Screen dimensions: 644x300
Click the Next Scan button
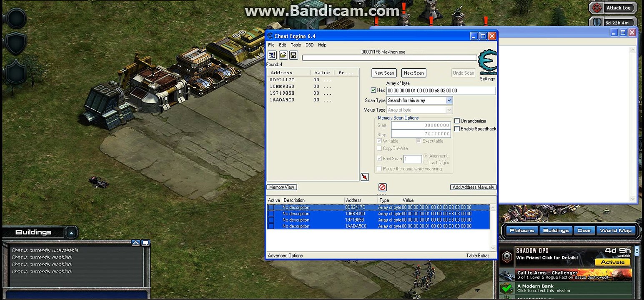[x=413, y=73]
